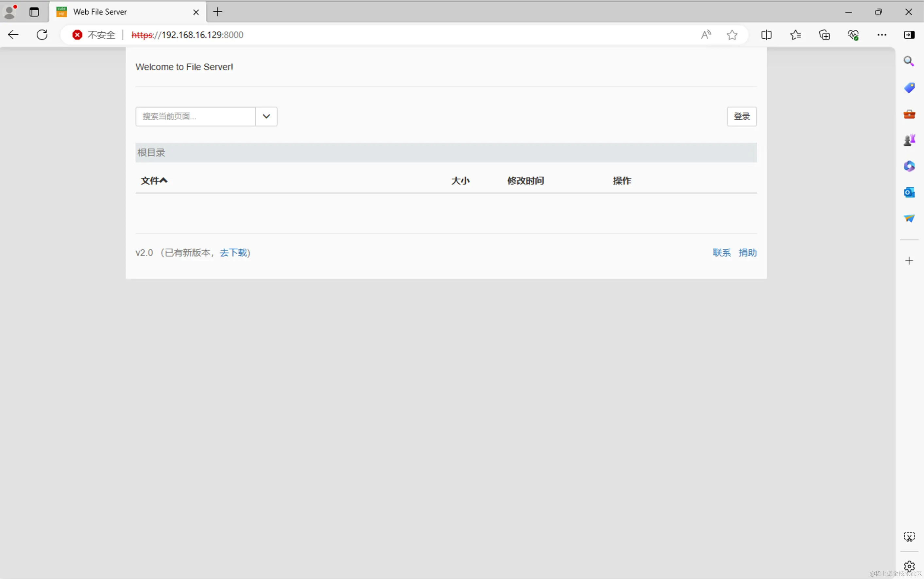The width and height of the screenshot is (924, 579).
Task: Open the sidebar screenshot capture icon
Action: [x=909, y=537]
